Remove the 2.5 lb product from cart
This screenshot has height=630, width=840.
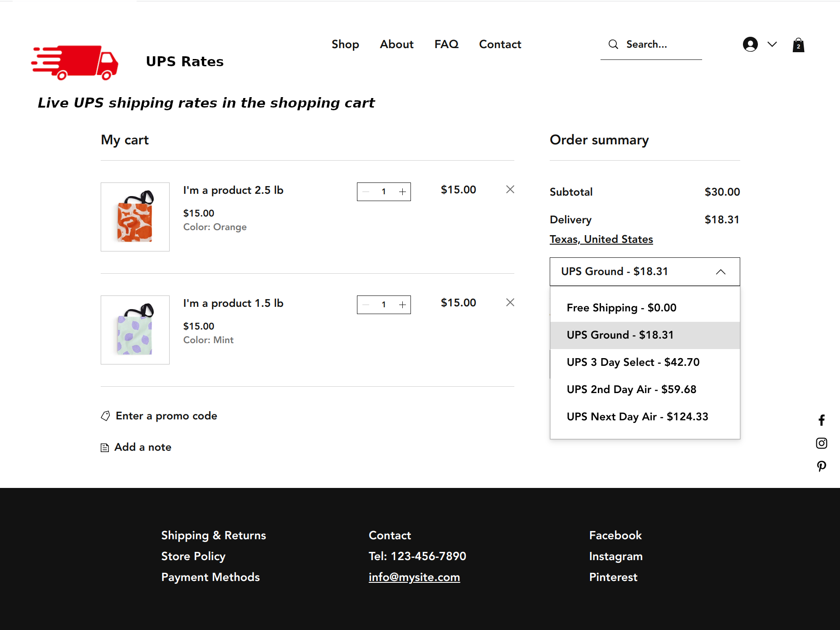coord(510,189)
